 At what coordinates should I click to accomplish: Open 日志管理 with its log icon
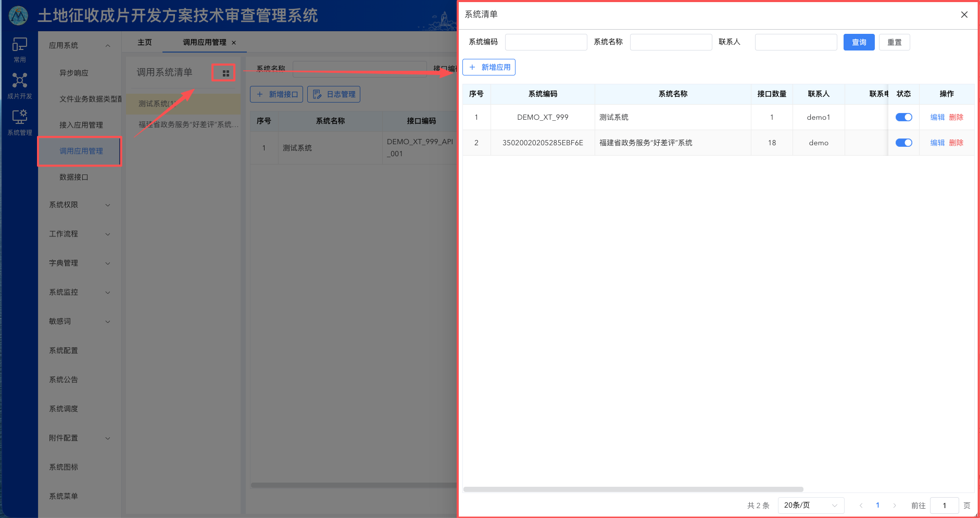click(317, 94)
